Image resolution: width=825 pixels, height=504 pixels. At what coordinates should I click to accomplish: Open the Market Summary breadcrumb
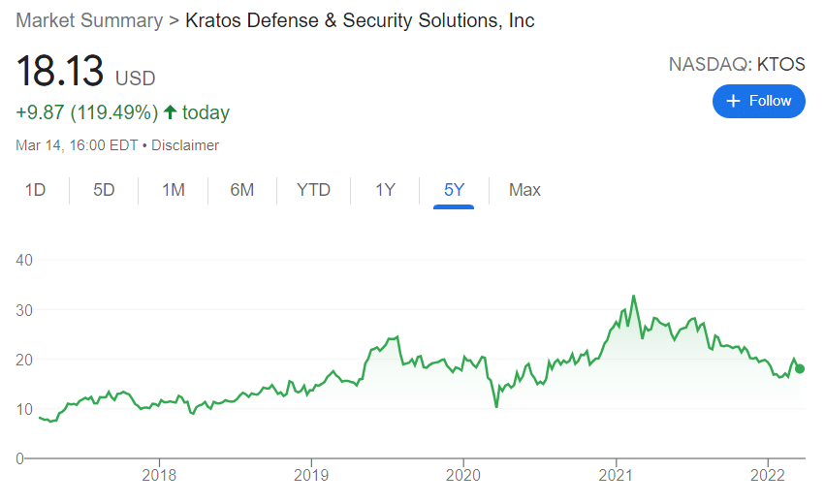(x=89, y=20)
